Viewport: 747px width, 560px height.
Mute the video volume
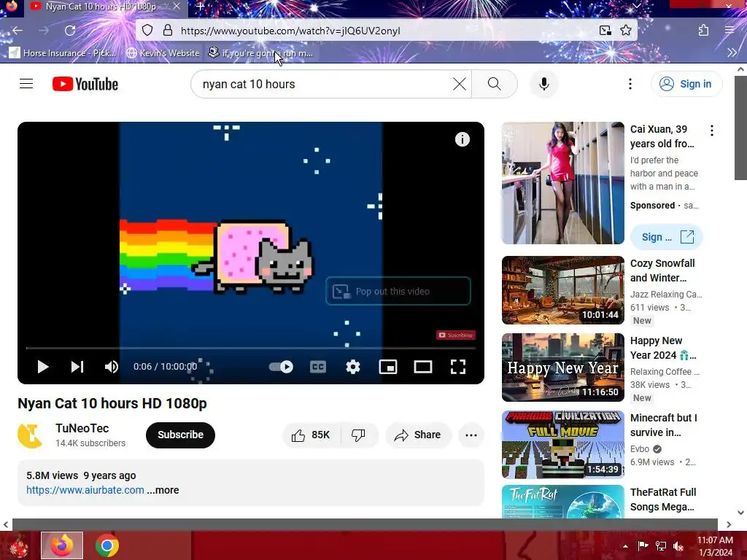point(111,367)
